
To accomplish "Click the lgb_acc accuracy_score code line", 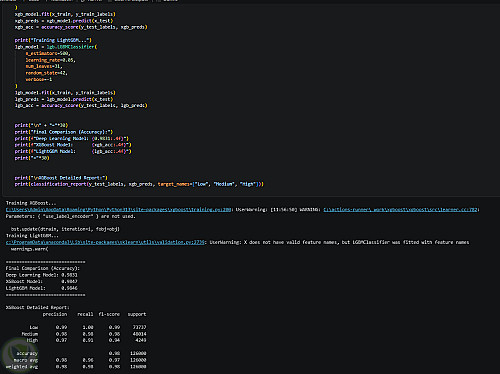I will [x=81, y=105].
